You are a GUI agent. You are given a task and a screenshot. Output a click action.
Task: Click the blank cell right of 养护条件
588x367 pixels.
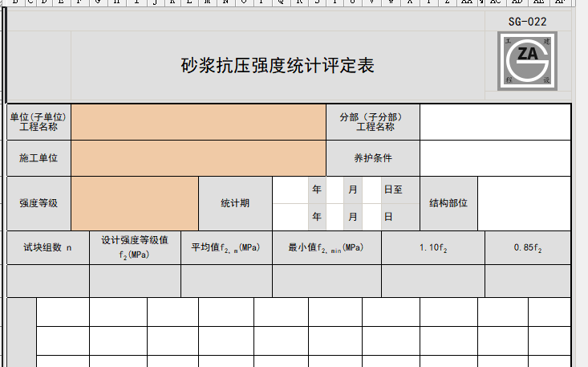pyautogui.click(x=496, y=158)
